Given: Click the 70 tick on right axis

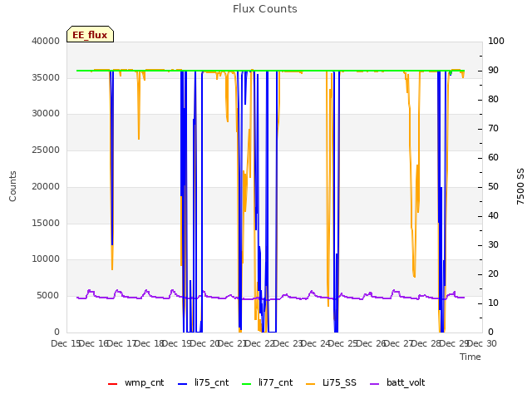Looking at the screenshot, I should 493,129.
